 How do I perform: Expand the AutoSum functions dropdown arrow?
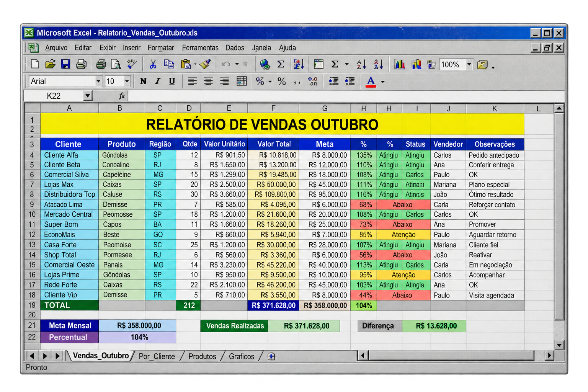click(347, 64)
